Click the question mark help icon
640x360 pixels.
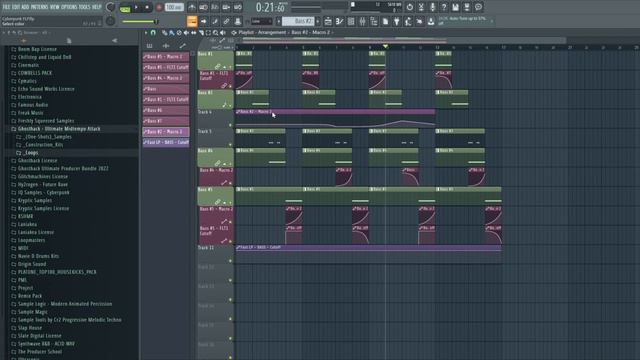point(444,7)
